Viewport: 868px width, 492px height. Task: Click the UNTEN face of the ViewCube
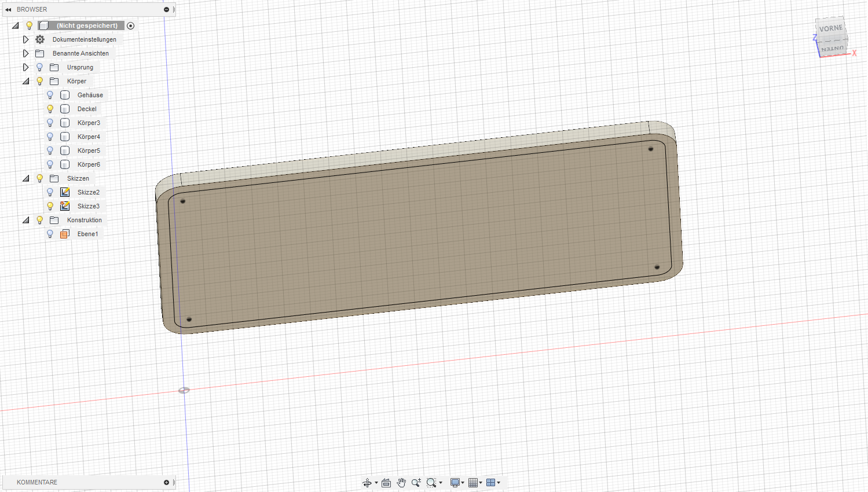coord(833,49)
